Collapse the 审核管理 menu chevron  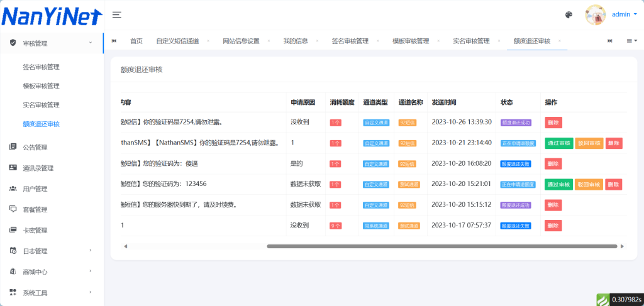tap(91, 42)
